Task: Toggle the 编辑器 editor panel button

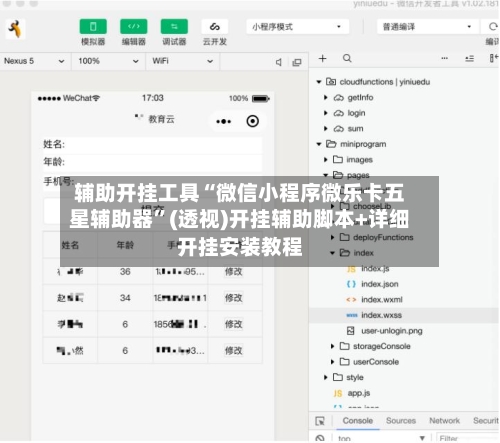Action: click(x=134, y=27)
